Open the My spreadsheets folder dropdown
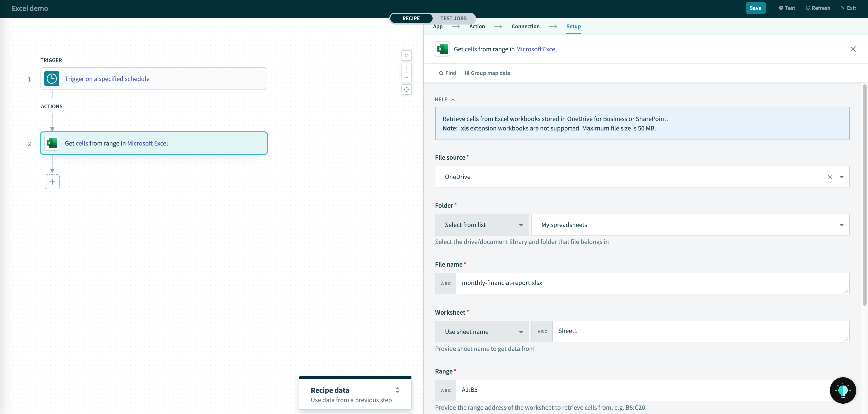The width and height of the screenshot is (868, 414). pyautogui.click(x=690, y=225)
